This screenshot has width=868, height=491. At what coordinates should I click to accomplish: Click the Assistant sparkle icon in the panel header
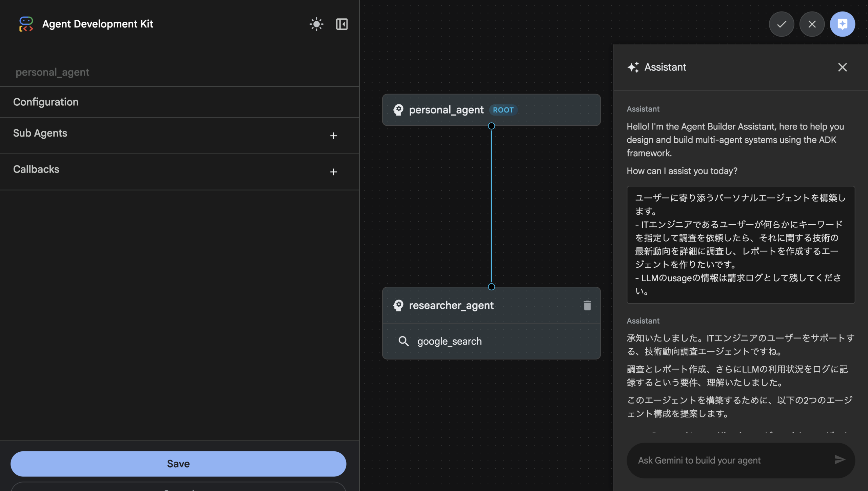tap(634, 67)
